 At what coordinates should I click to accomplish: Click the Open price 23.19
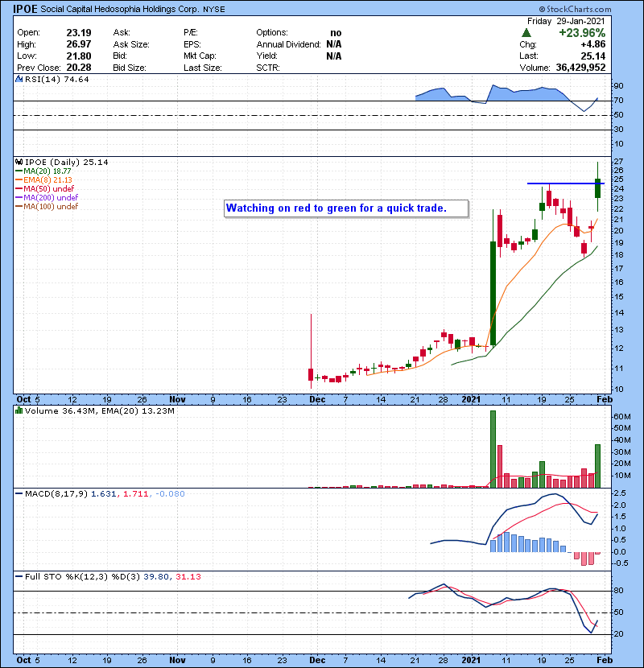[79, 33]
